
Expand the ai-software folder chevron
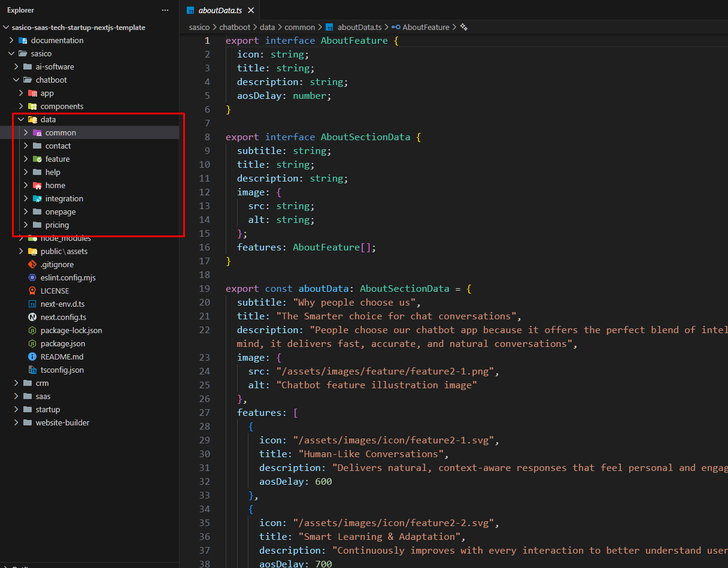17,67
